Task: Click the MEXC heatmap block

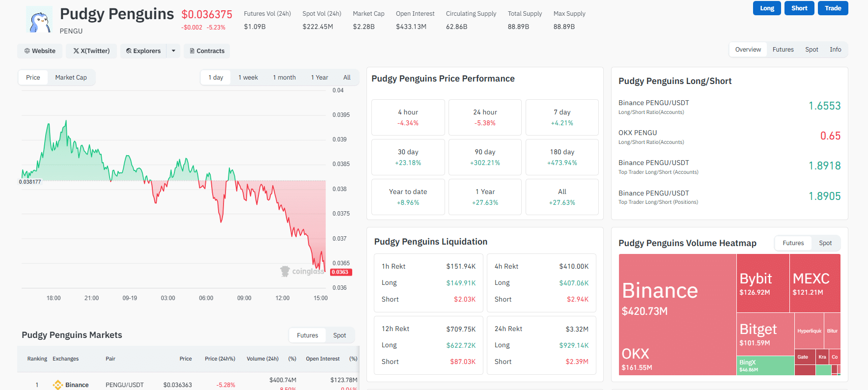Action: point(815,283)
